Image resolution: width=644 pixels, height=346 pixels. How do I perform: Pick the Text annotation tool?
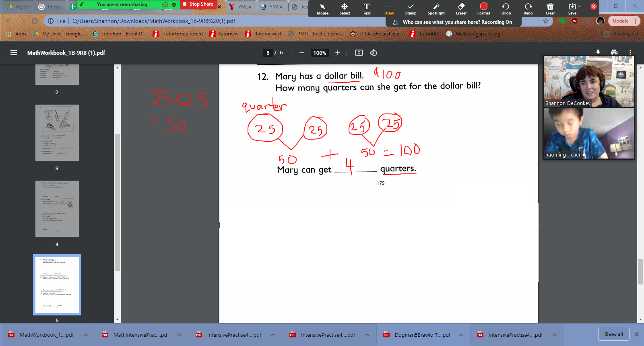coord(367,9)
